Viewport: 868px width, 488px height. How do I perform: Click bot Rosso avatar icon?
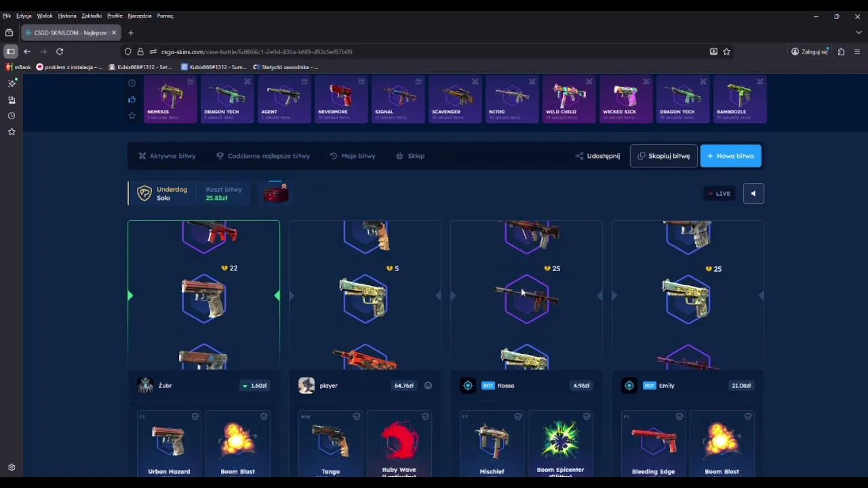468,386
